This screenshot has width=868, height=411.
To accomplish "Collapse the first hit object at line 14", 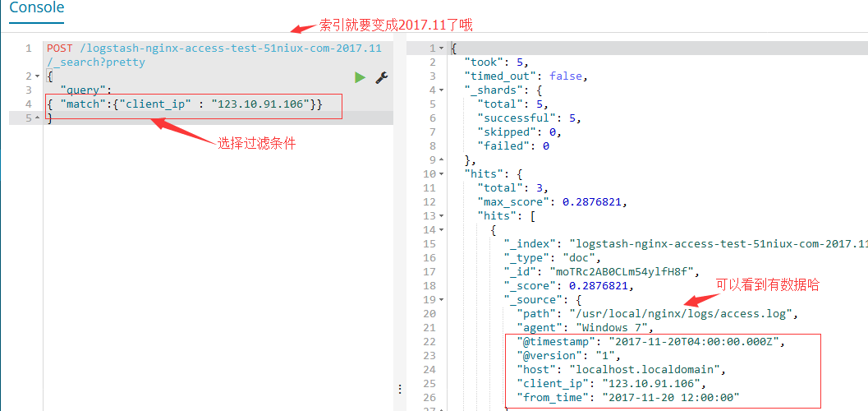I will click(442, 230).
